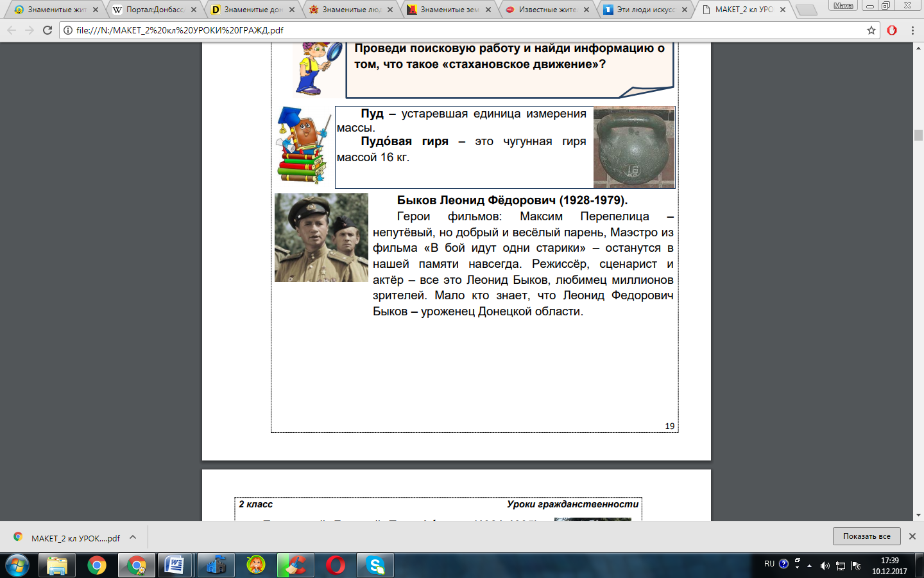Image resolution: width=924 pixels, height=578 pixels.
Task: Click the detective boy with magnifier illustration
Action: coord(318,69)
